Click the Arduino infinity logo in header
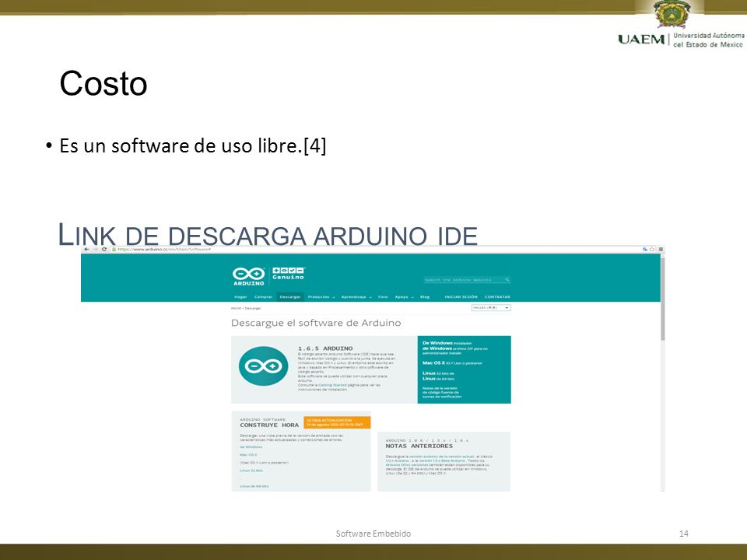 tap(249, 276)
